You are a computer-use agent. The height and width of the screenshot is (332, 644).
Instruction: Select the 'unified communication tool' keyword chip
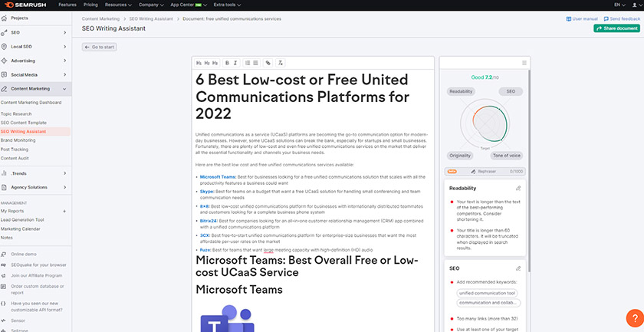[487, 294]
